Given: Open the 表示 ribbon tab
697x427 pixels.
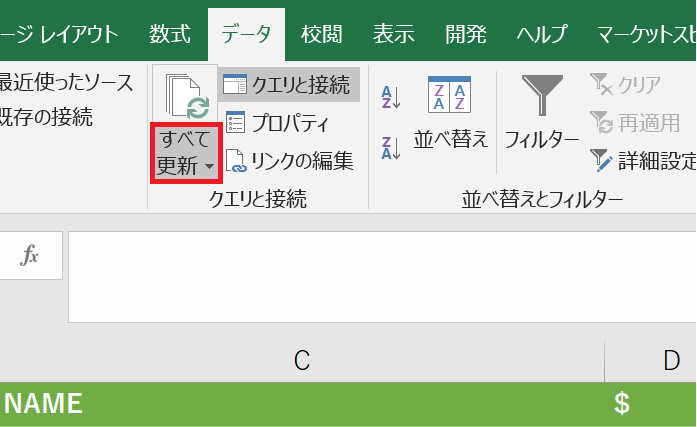Looking at the screenshot, I should coord(393,34).
